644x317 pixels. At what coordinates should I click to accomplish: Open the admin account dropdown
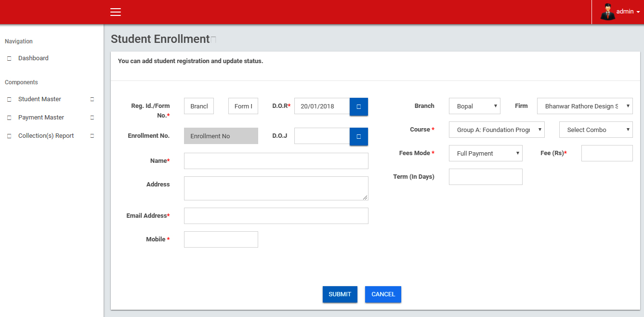coord(628,12)
